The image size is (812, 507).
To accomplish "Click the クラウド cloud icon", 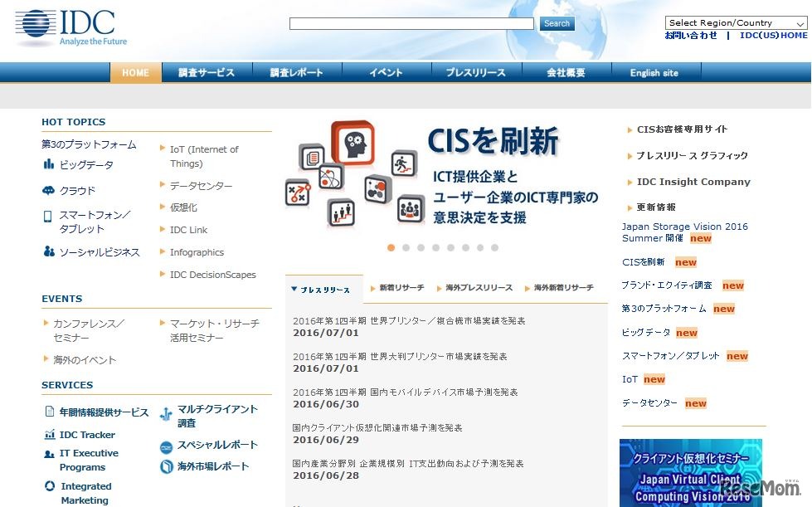I will [x=48, y=190].
